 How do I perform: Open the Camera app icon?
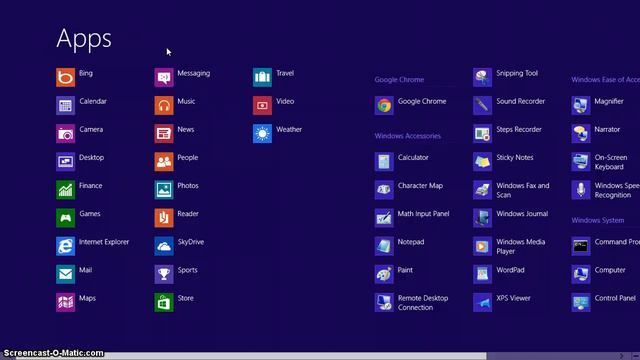[x=65, y=134]
